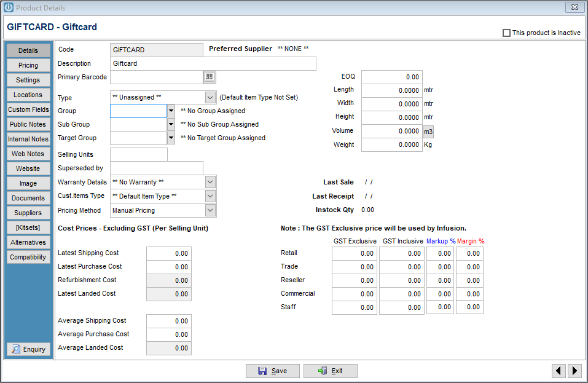588x383 pixels.
Task: Open the Custom Fields tab
Action: pos(28,109)
